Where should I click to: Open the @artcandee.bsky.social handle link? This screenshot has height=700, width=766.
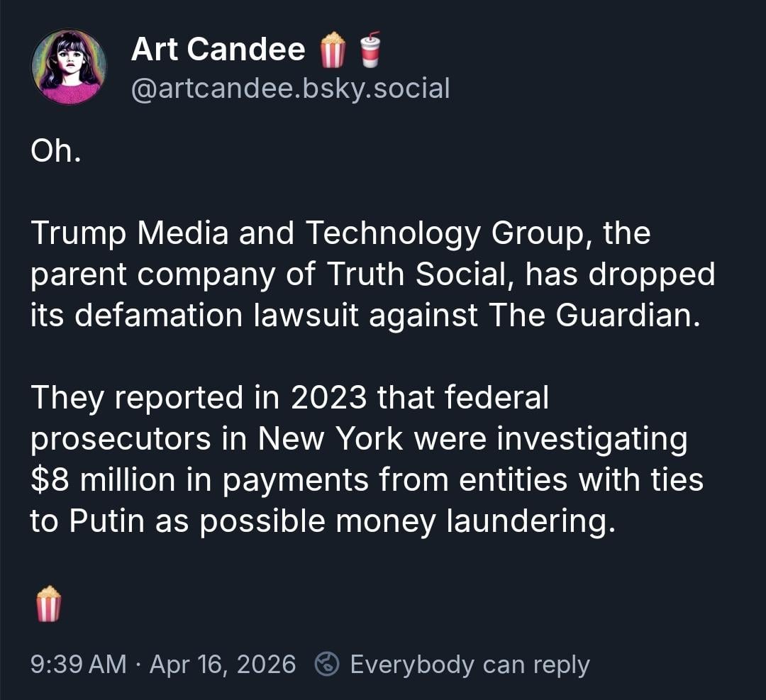coord(290,89)
